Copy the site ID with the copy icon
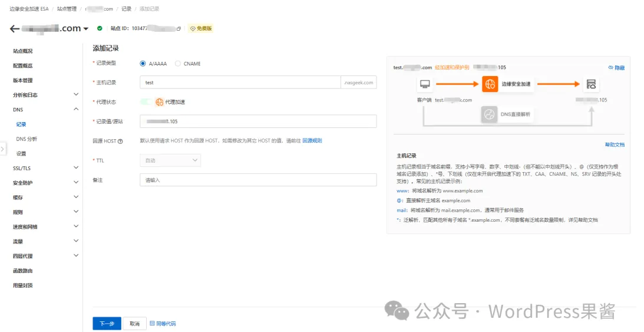This screenshot has height=332, width=644. 179,28
